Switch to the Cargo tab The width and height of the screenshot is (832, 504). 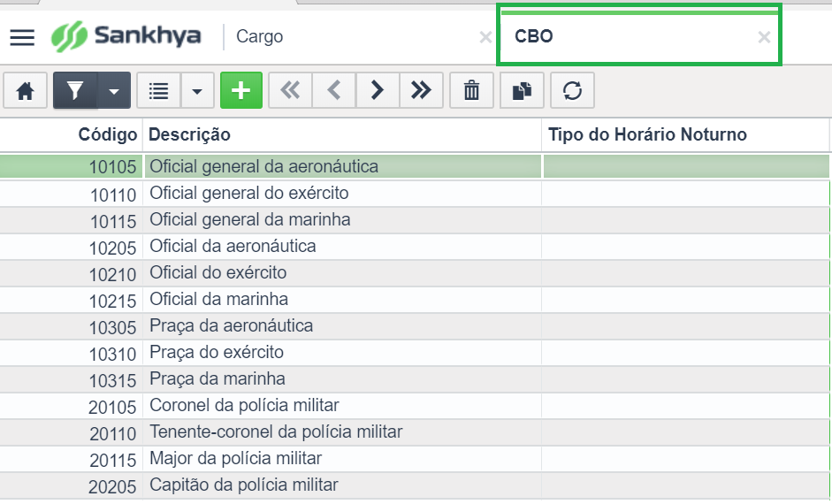click(x=259, y=36)
